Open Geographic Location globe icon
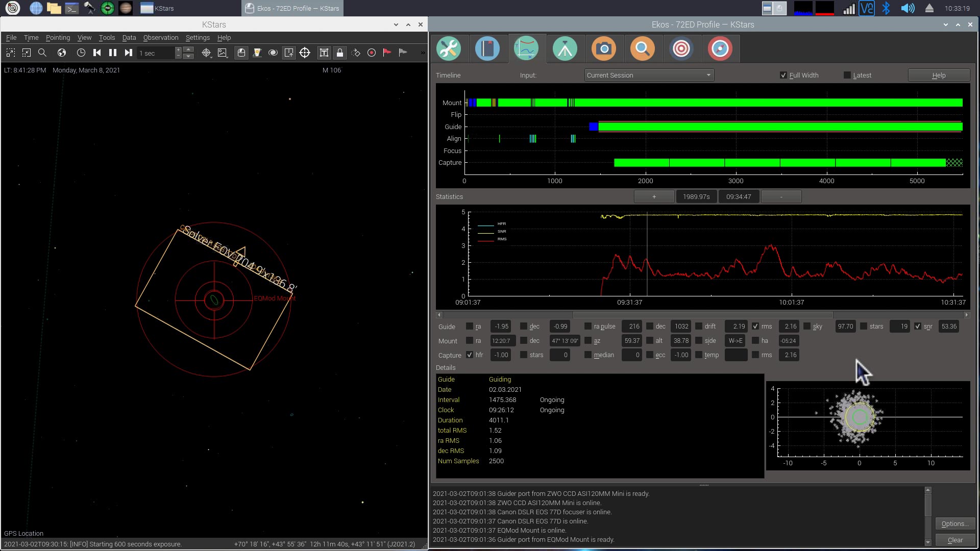Screen dimensions: 980x551 pyautogui.click(x=62, y=53)
